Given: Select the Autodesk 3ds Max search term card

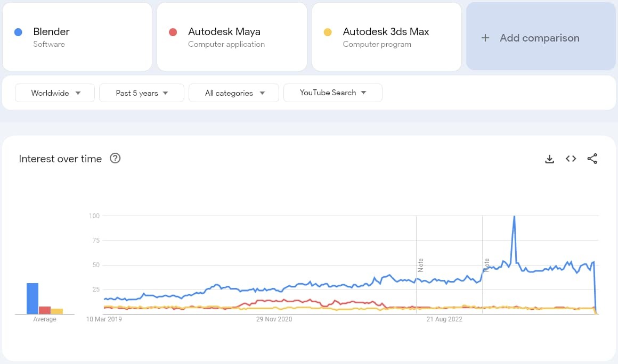Looking at the screenshot, I should pyautogui.click(x=387, y=37).
